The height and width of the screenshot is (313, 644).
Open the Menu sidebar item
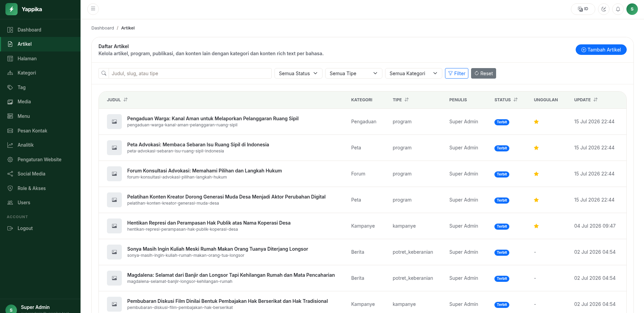click(x=40, y=116)
